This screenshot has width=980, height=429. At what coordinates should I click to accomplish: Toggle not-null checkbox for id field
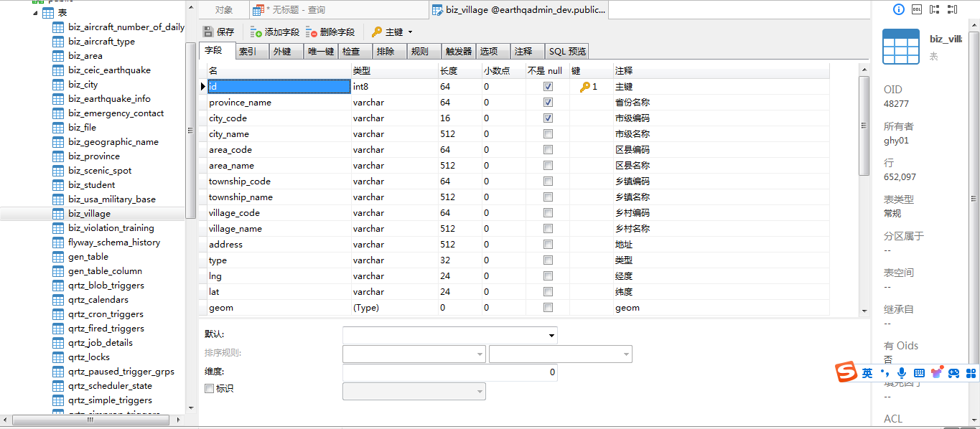click(548, 87)
